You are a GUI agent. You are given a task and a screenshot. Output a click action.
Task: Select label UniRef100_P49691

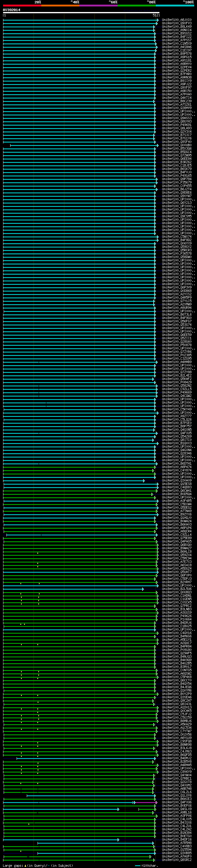click(177, 125)
